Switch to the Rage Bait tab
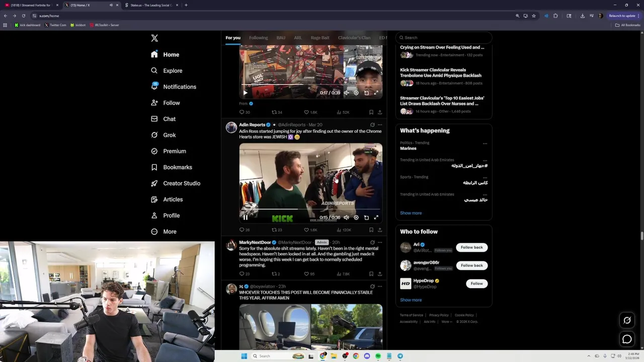Screen dimensions: 644x362 [x=320, y=38]
